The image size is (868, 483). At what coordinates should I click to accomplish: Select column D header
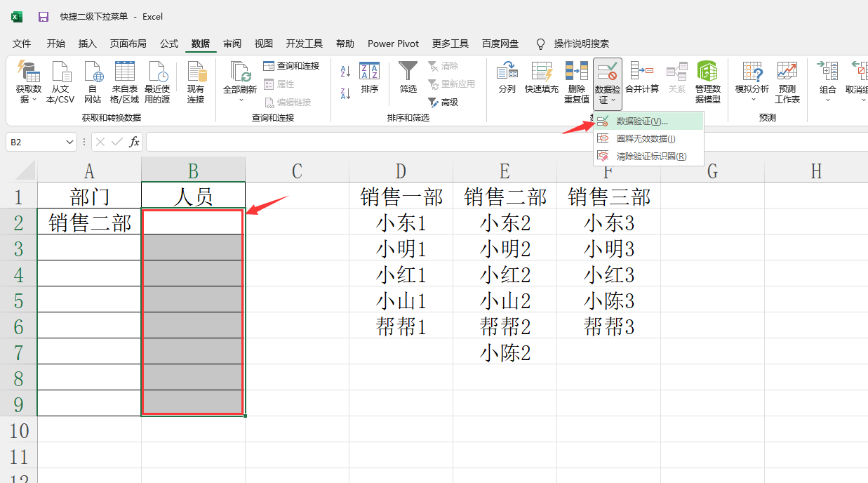coord(401,170)
